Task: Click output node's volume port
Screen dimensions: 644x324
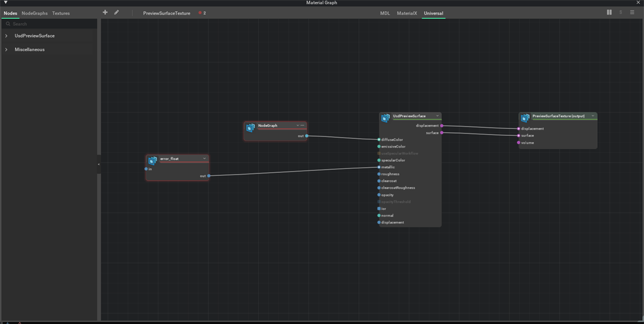Action: (x=519, y=143)
